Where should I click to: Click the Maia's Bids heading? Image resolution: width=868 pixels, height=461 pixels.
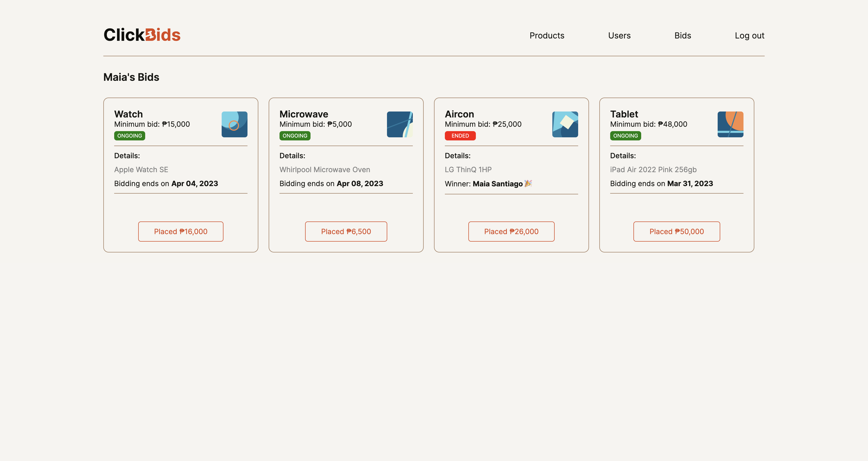[x=131, y=77]
